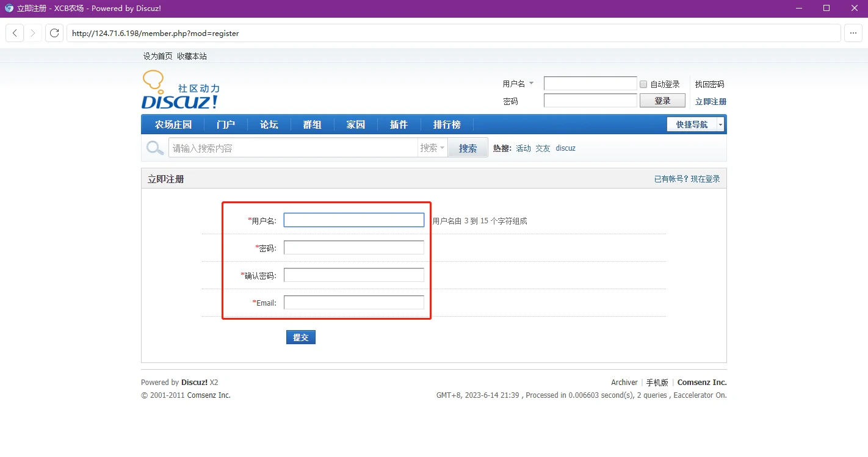Enable the 自动登录 checkbox

pyautogui.click(x=643, y=84)
